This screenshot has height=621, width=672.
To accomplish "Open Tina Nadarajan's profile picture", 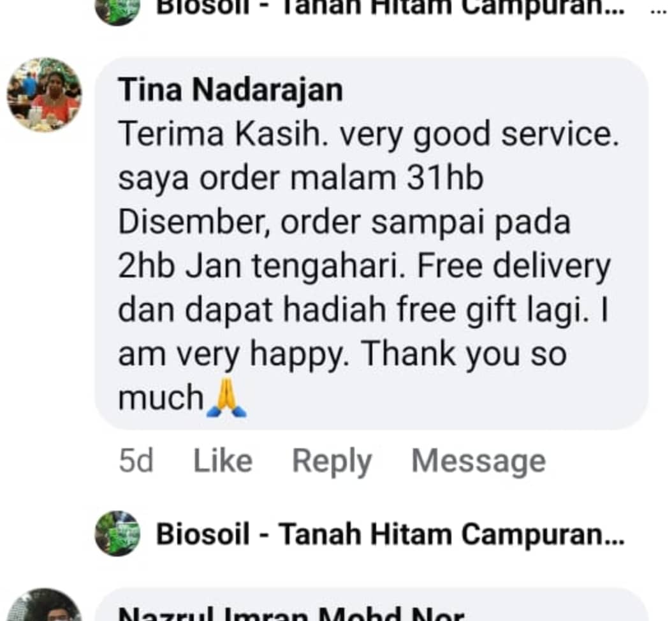I will [x=44, y=94].
